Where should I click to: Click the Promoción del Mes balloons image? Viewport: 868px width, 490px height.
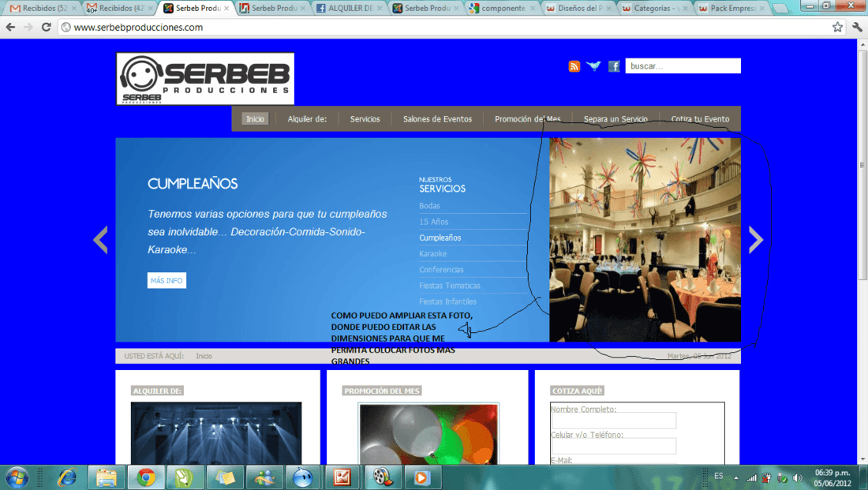(429, 434)
